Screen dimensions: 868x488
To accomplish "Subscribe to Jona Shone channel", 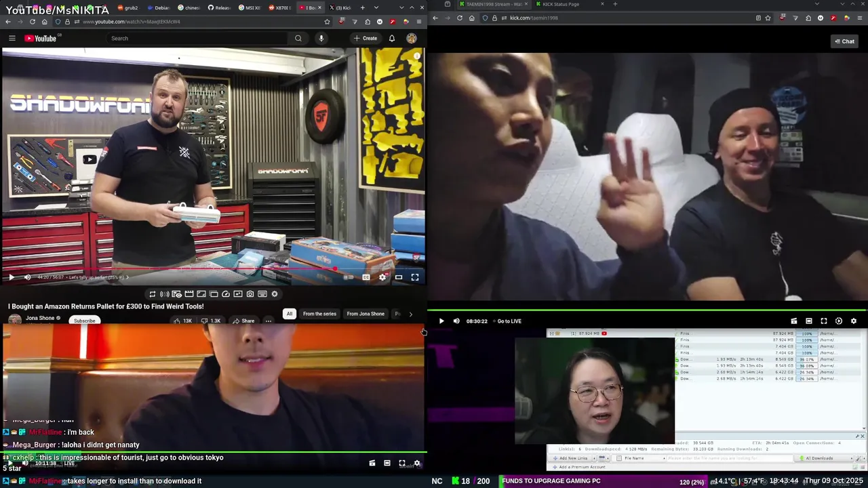I will click(x=85, y=321).
